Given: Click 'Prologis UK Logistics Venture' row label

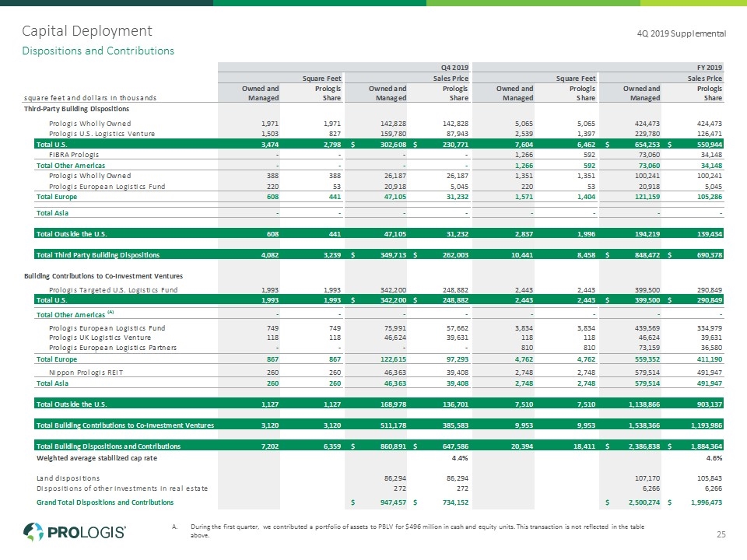Looking at the screenshot, I should [100, 338].
